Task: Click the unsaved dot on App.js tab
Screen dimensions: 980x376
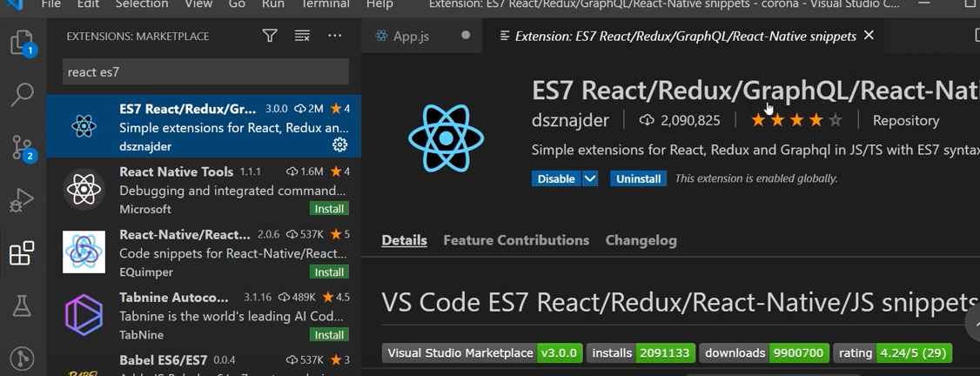Action: (x=466, y=36)
